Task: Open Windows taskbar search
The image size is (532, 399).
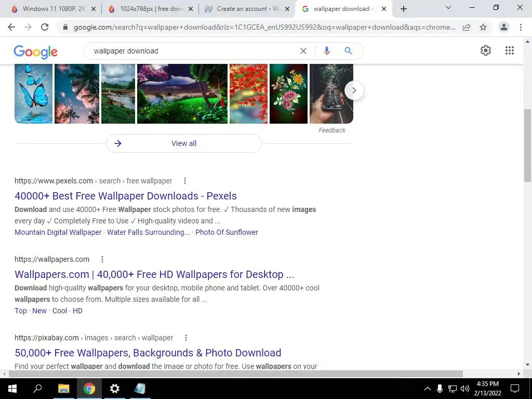Action: [37, 389]
